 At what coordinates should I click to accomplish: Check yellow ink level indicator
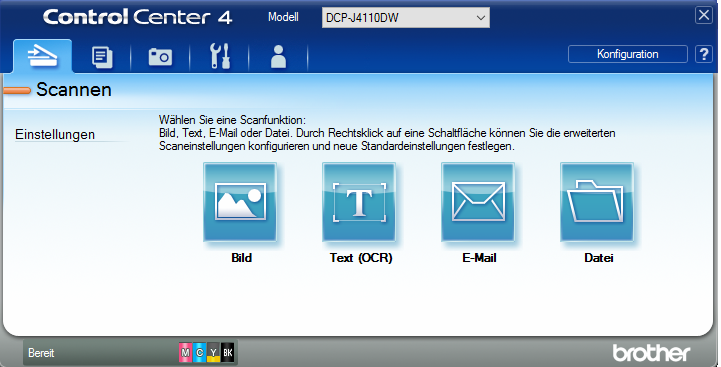tap(213, 353)
